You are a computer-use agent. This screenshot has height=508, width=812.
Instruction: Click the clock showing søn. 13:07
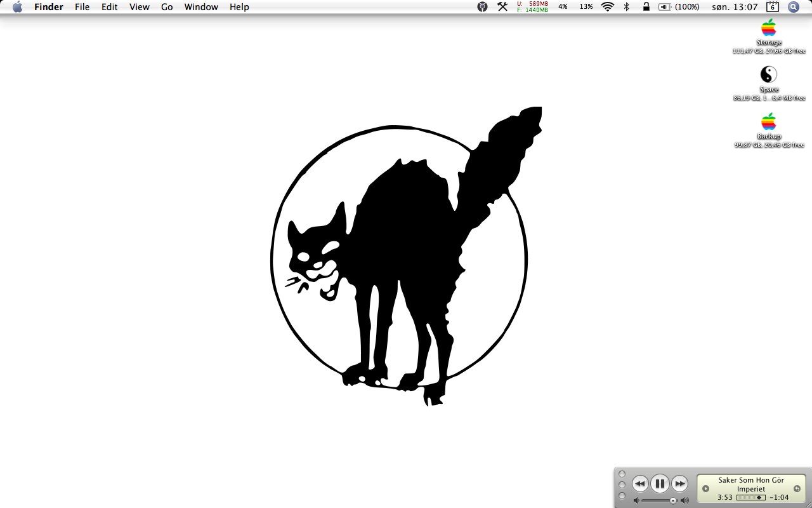coord(735,7)
